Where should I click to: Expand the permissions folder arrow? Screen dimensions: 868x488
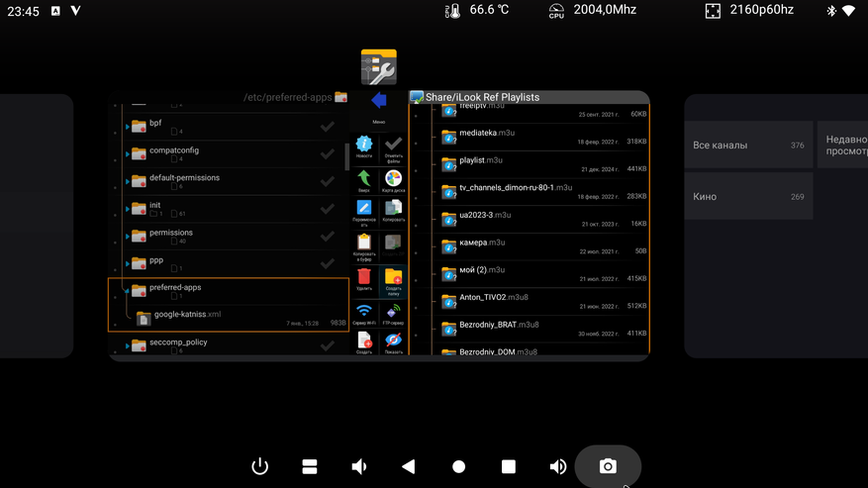(128, 237)
